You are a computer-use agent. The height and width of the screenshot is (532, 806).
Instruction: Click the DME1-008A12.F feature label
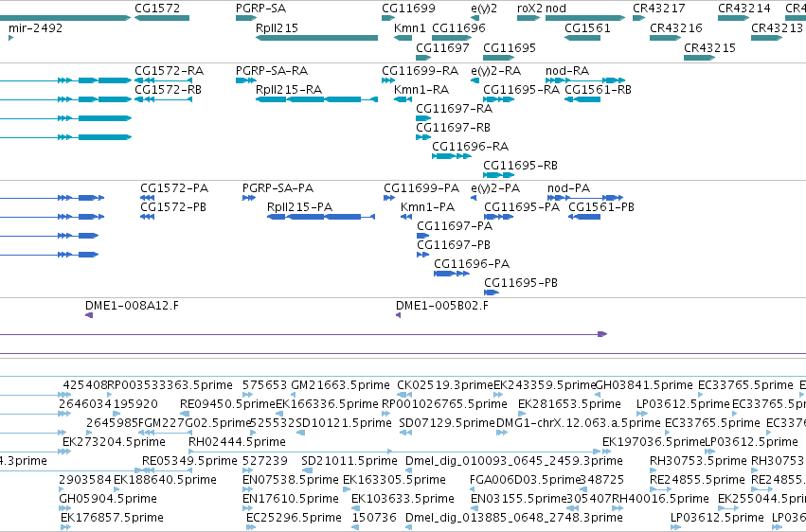click(x=132, y=306)
